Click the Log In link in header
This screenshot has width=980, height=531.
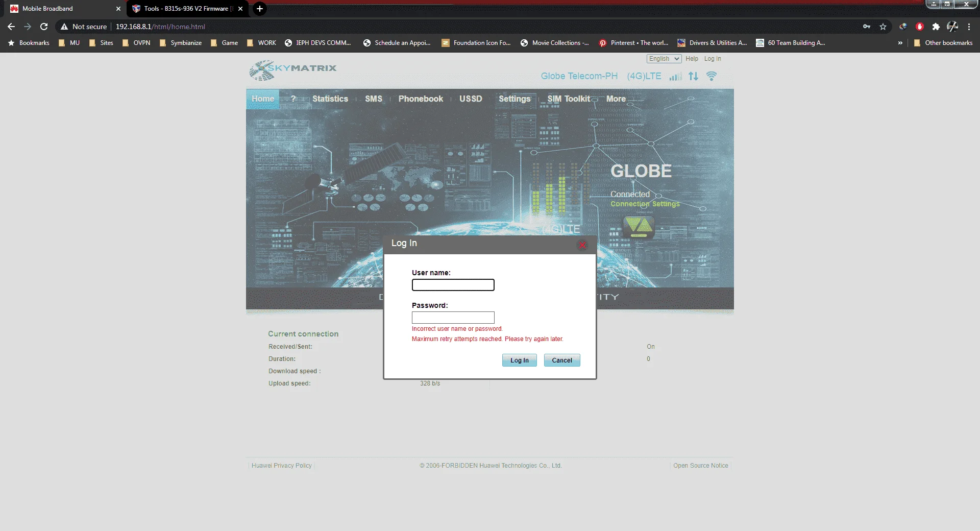tap(713, 59)
